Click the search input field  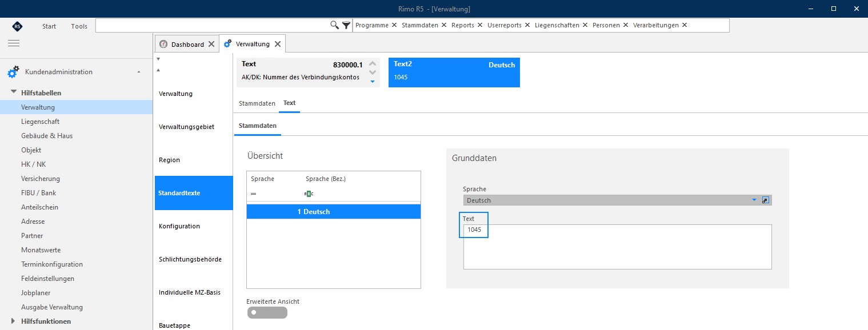click(213, 25)
